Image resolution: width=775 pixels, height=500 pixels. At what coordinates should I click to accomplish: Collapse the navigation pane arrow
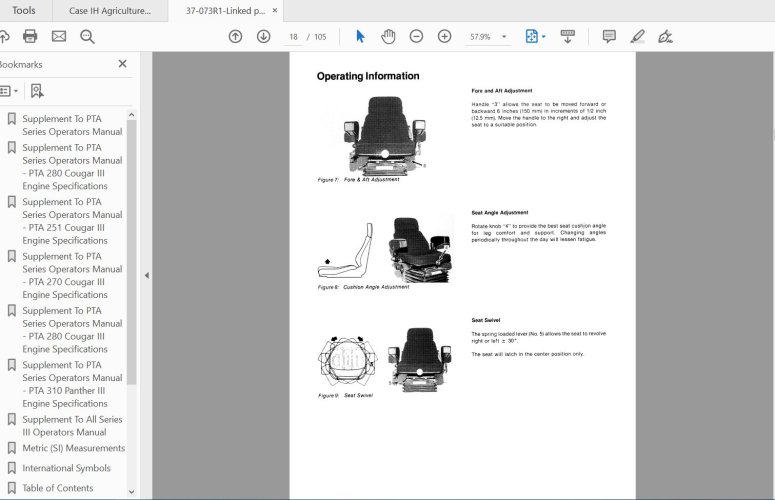[147, 275]
